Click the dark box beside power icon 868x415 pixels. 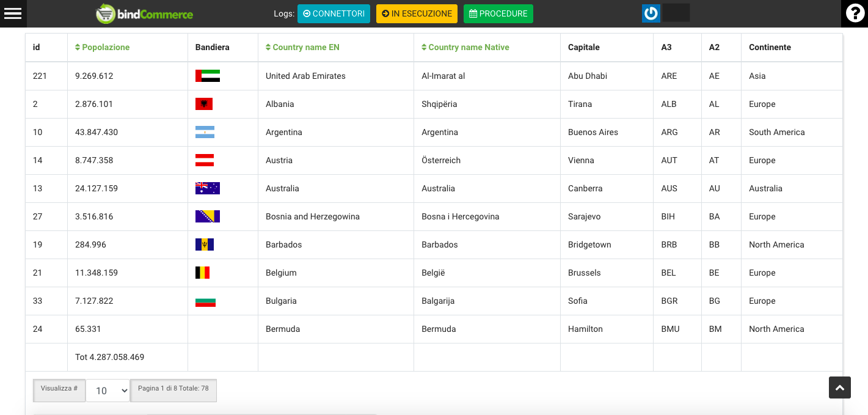coord(676,13)
